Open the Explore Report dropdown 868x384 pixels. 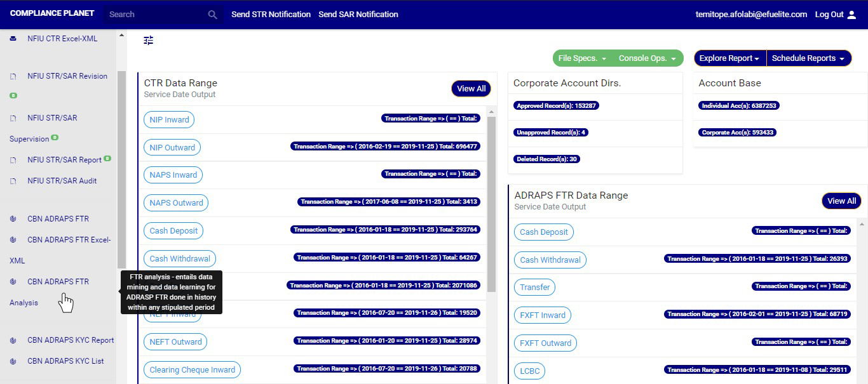(729, 58)
